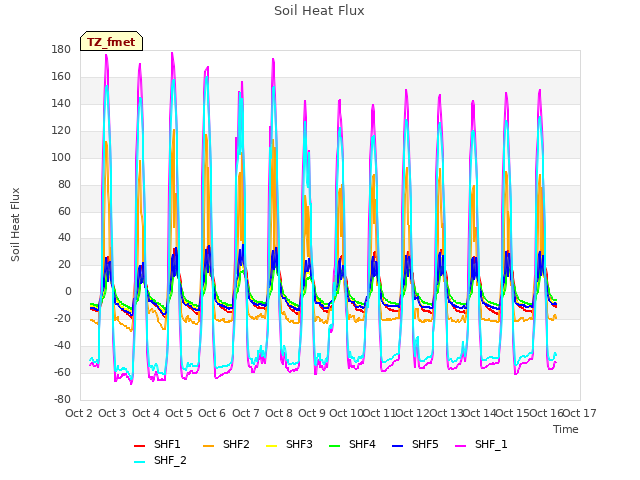The image size is (640, 480).
Task: Click the 60 y-axis tick label
Action: (x=64, y=211)
